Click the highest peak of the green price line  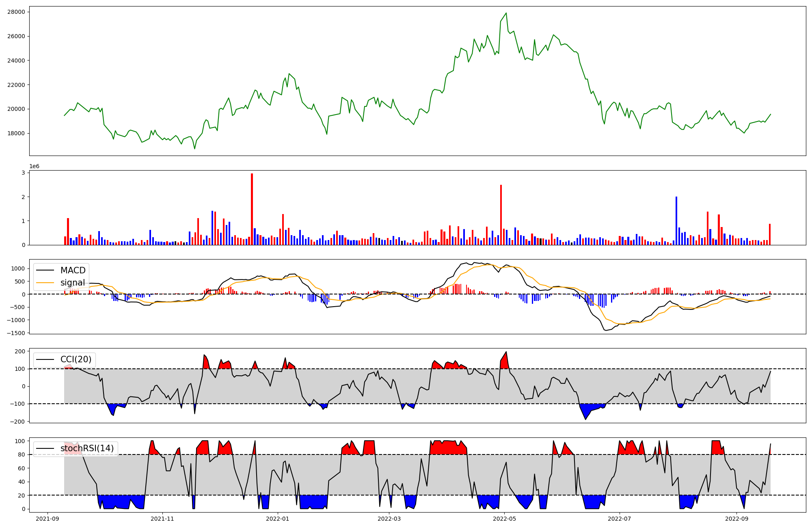pos(506,13)
